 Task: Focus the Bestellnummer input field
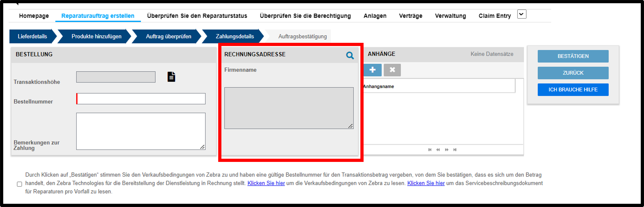(141, 99)
